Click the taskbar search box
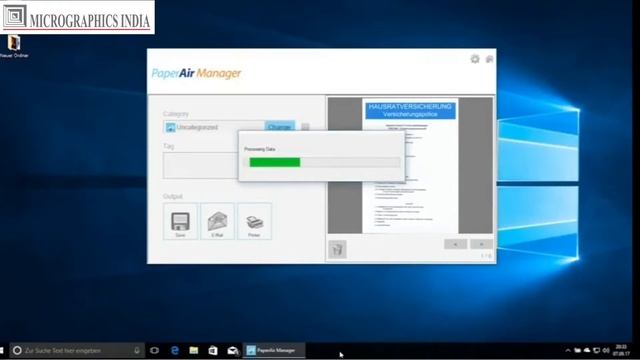Image resolution: width=640 pixels, height=360 pixels. point(77,350)
